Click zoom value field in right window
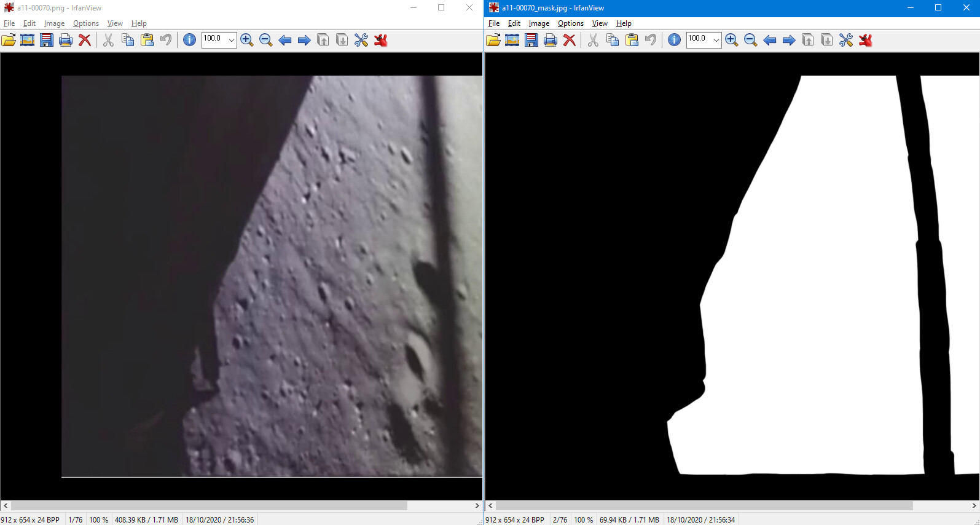 point(699,39)
